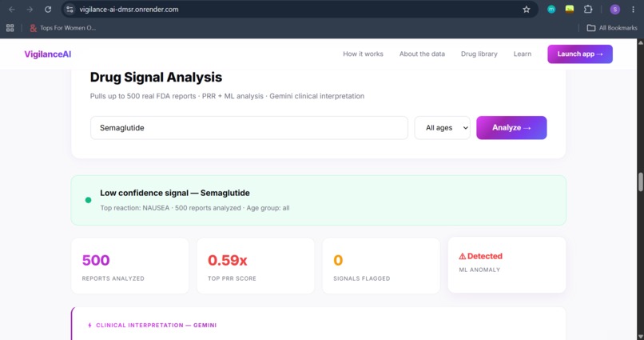The image size is (644, 340).
Task: Open the yellow-green extension icon
Action: [569, 10]
